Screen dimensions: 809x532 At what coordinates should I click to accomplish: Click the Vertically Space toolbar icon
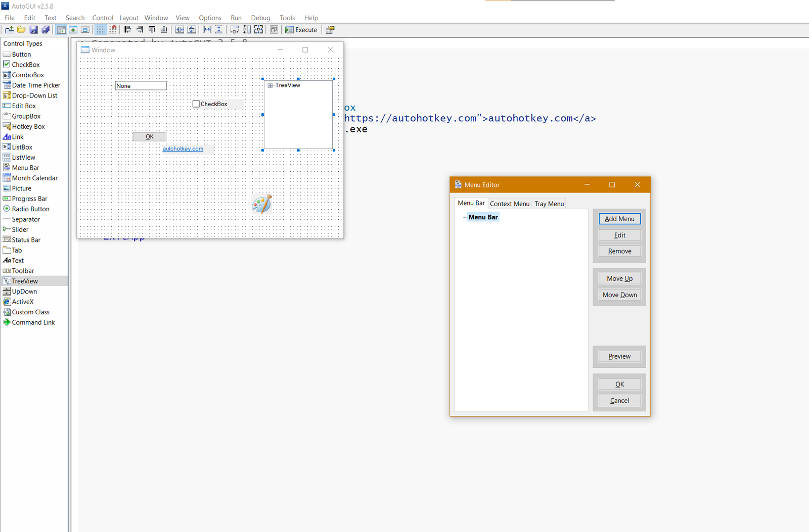219,30
